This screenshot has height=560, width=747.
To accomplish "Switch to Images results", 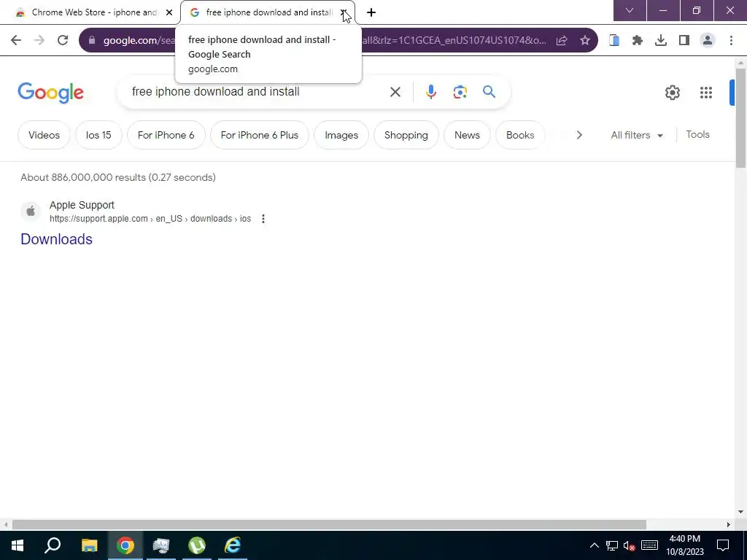I will 341,135.
